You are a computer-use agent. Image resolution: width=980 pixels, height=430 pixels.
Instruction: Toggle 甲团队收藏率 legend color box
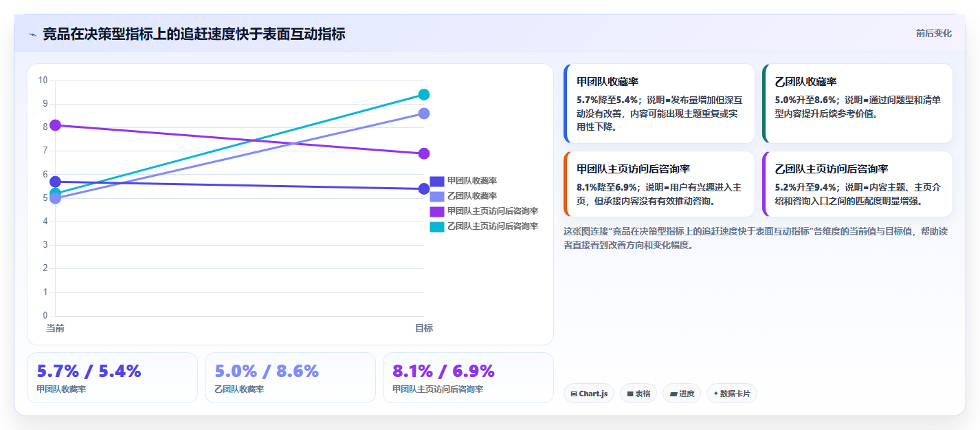point(437,181)
